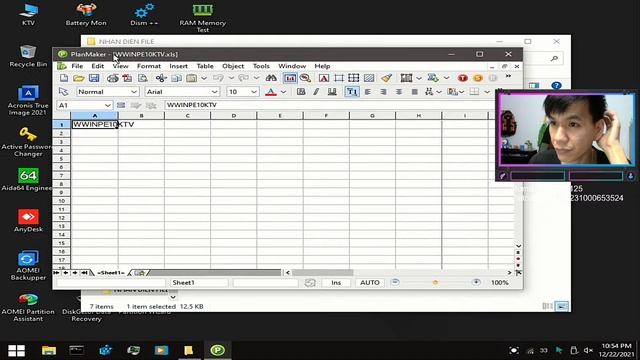Open the Arial font dropdown
The width and height of the screenshot is (640, 360).
pyautogui.click(x=214, y=92)
